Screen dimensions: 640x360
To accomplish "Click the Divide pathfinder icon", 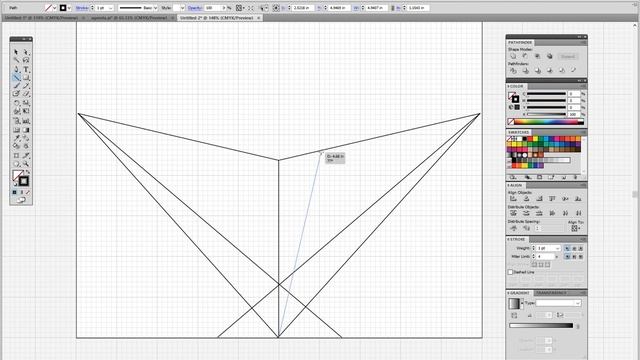I will (x=513, y=71).
